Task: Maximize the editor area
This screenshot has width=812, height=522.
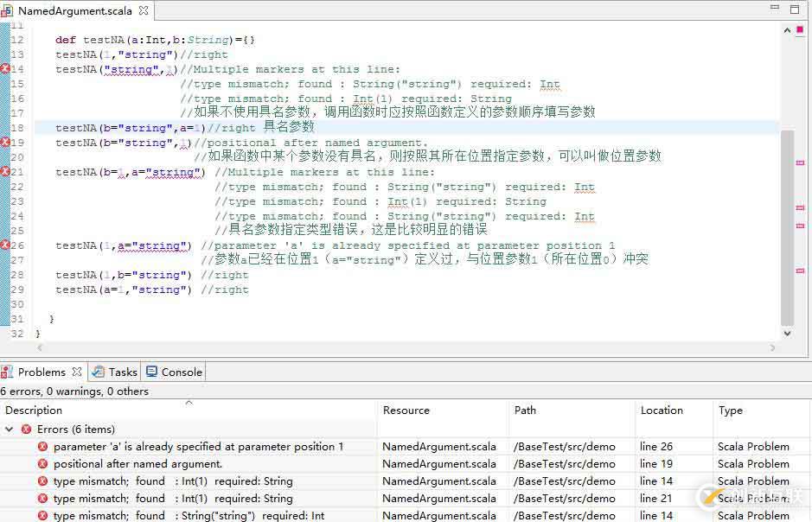Action: point(795,10)
